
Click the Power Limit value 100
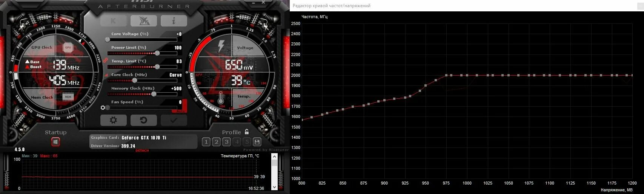click(x=178, y=48)
